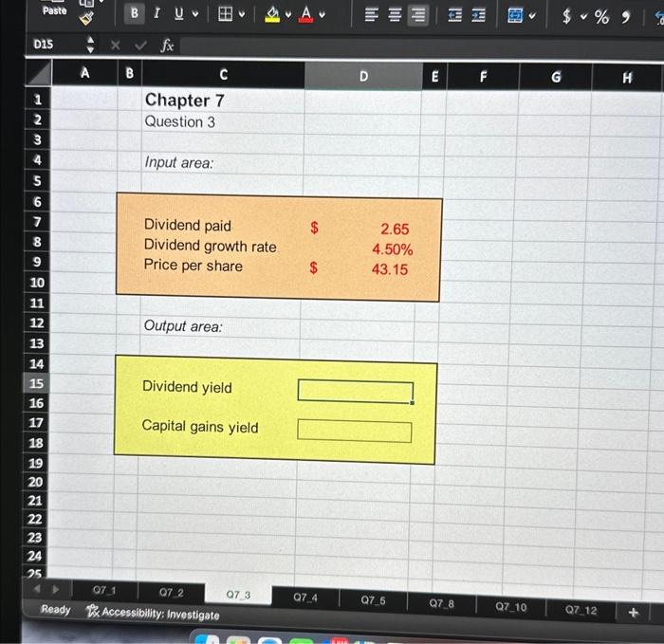
Task: Switch to sheet tab Q7_12
Action: 581,610
